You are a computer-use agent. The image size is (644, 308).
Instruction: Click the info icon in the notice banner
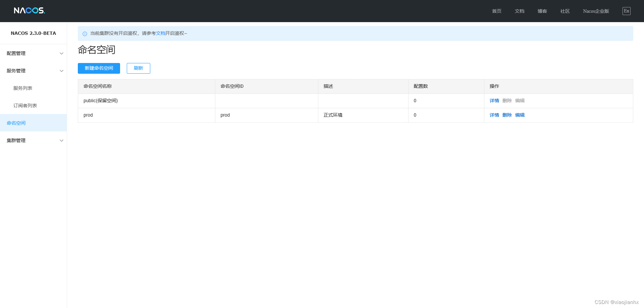[85, 34]
